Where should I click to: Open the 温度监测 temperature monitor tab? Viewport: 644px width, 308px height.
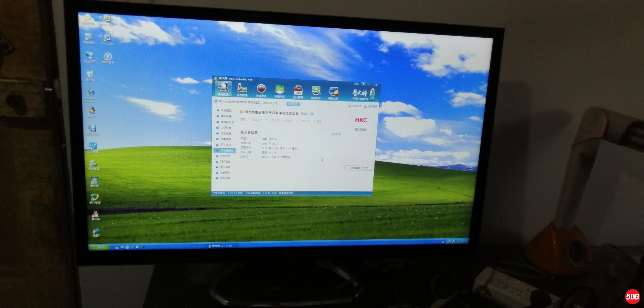point(242,90)
